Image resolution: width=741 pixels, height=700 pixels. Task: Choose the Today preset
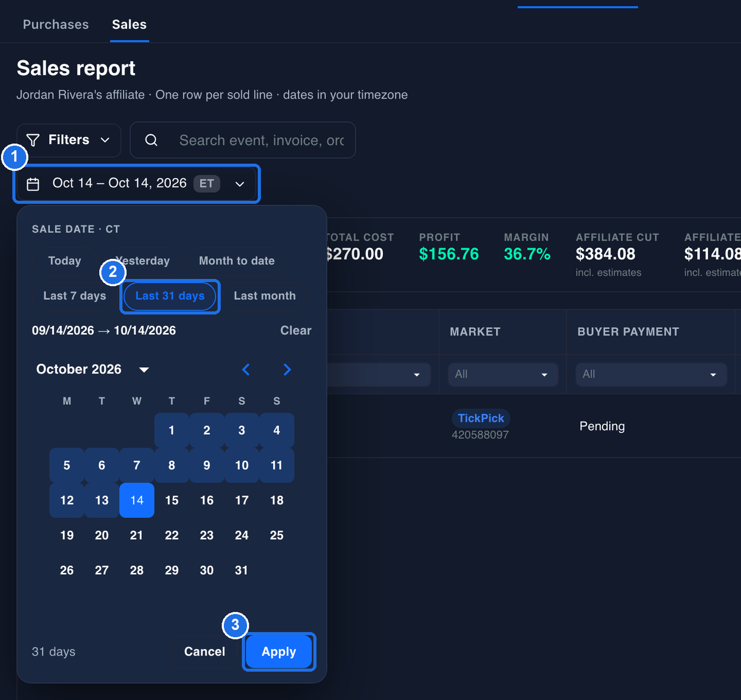click(65, 261)
